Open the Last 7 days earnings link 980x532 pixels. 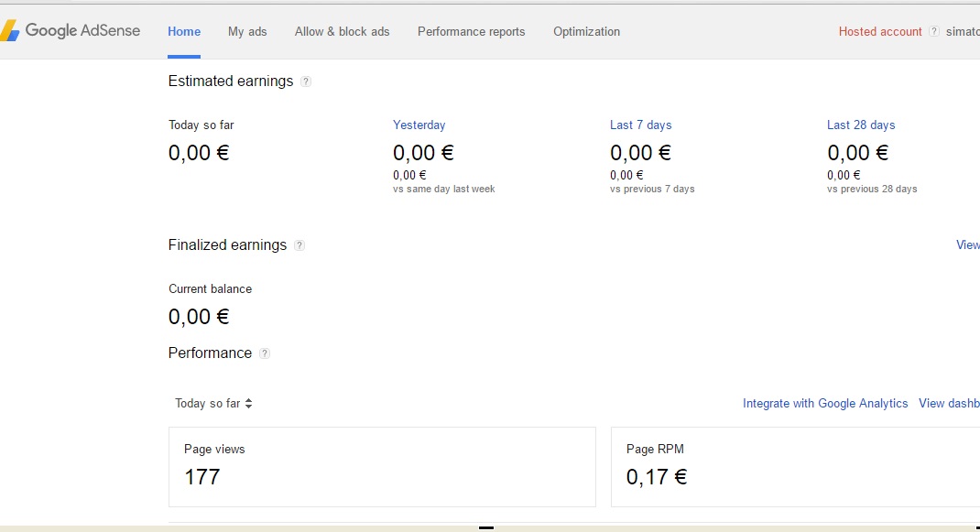[x=640, y=125]
